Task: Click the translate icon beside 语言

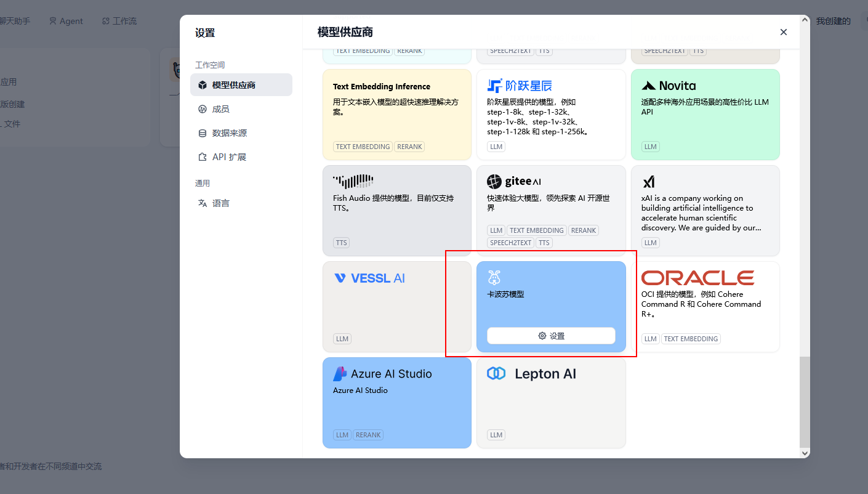Action: (202, 203)
